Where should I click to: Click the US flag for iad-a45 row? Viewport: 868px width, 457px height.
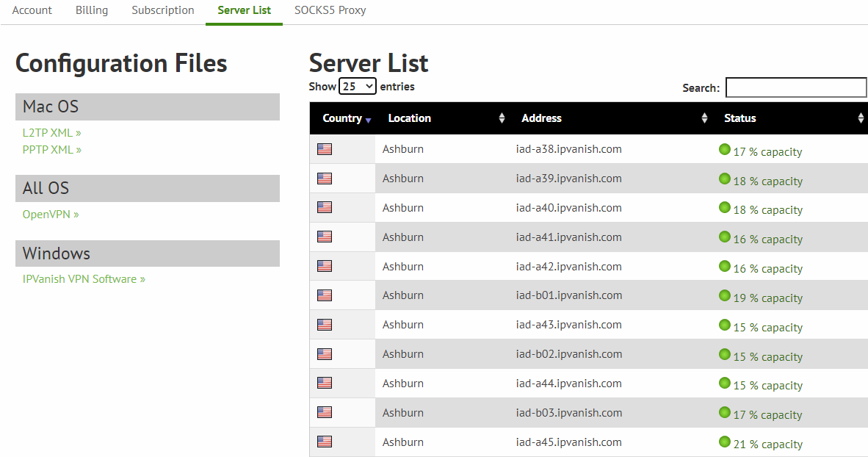point(325,442)
